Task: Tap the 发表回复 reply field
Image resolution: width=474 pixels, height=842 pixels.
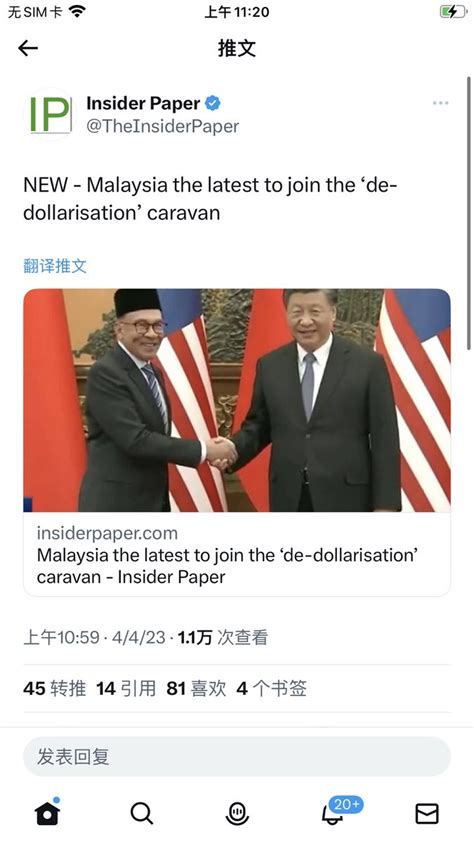Action: pyautogui.click(x=237, y=757)
